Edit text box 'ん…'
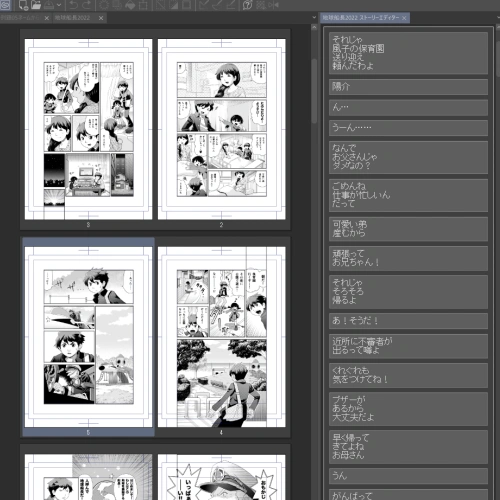This screenshot has height=500, width=500. pos(408,107)
